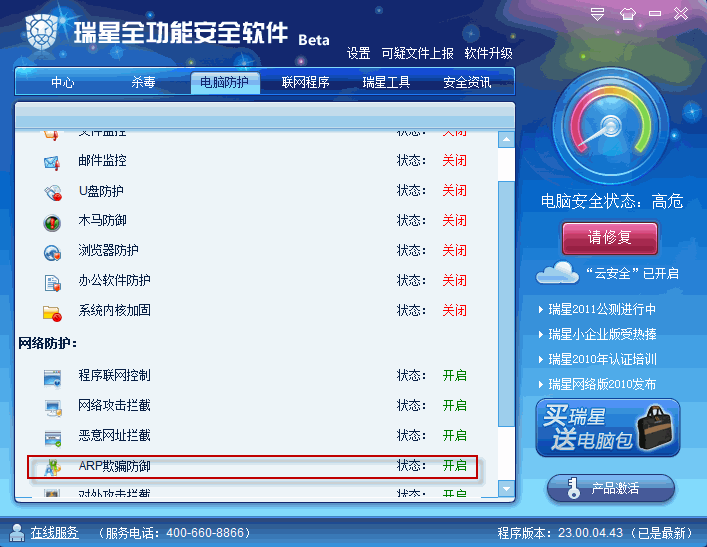
Task: Select the 恶意网址拦截 row label
Action: pos(115,435)
